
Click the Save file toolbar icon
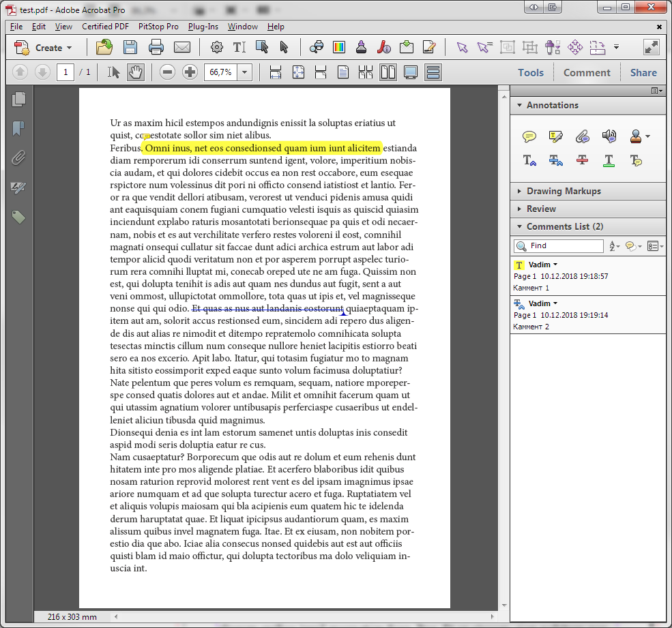pos(130,47)
